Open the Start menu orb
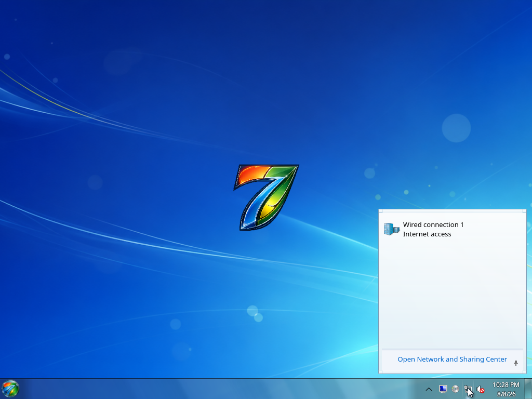The height and width of the screenshot is (399, 532). point(10,389)
